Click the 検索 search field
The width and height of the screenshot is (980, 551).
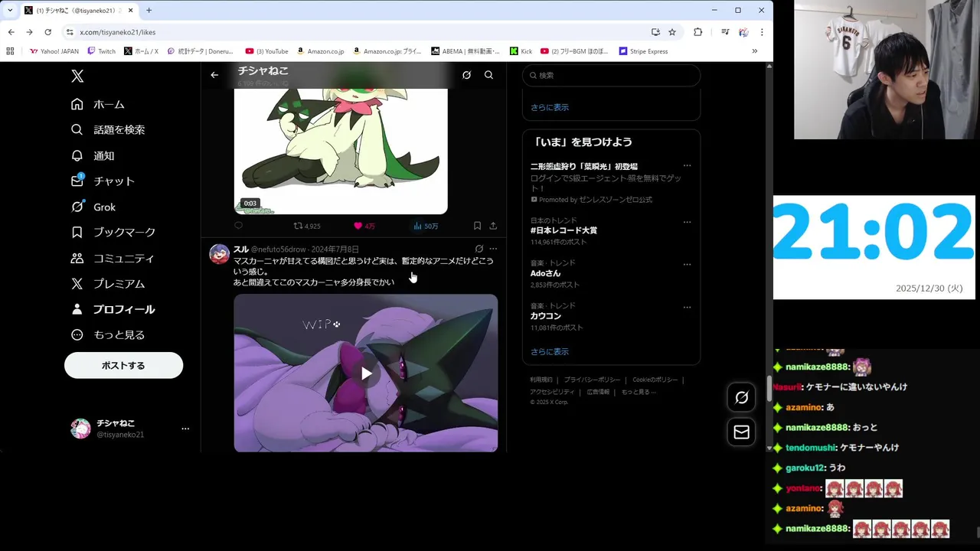click(611, 75)
